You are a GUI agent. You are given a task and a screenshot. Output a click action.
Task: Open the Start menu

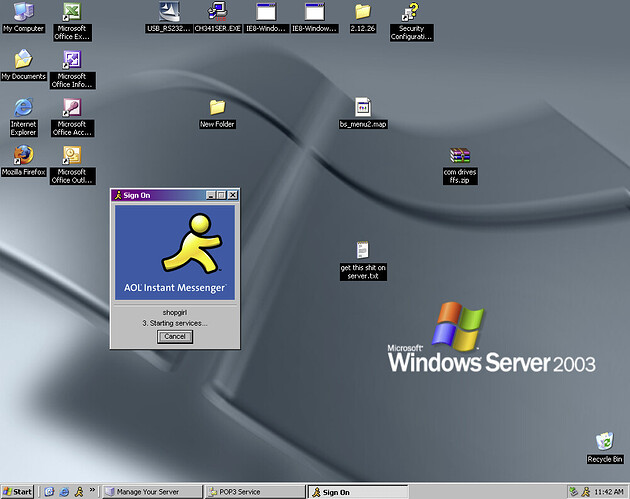point(18,492)
